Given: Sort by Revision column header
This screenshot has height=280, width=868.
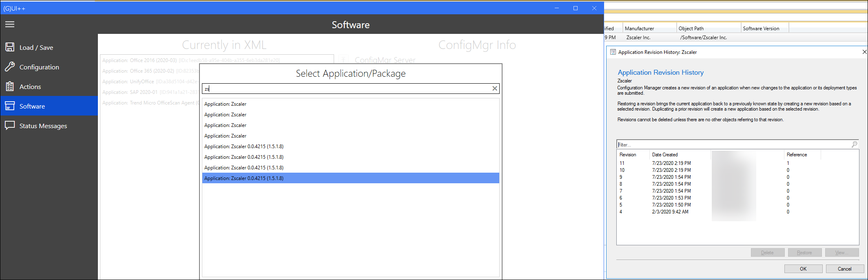Looking at the screenshot, I should tap(633, 155).
